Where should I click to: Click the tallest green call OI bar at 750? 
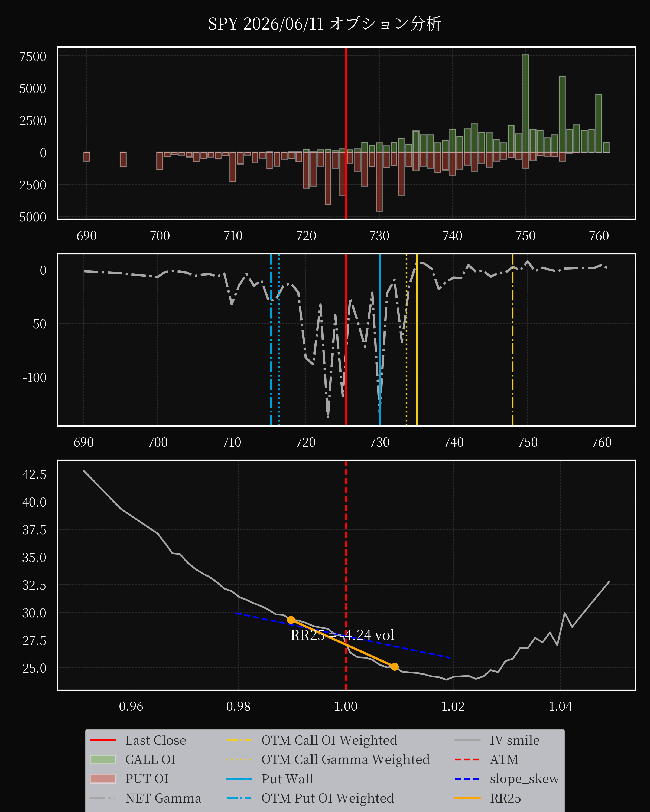pos(526,103)
